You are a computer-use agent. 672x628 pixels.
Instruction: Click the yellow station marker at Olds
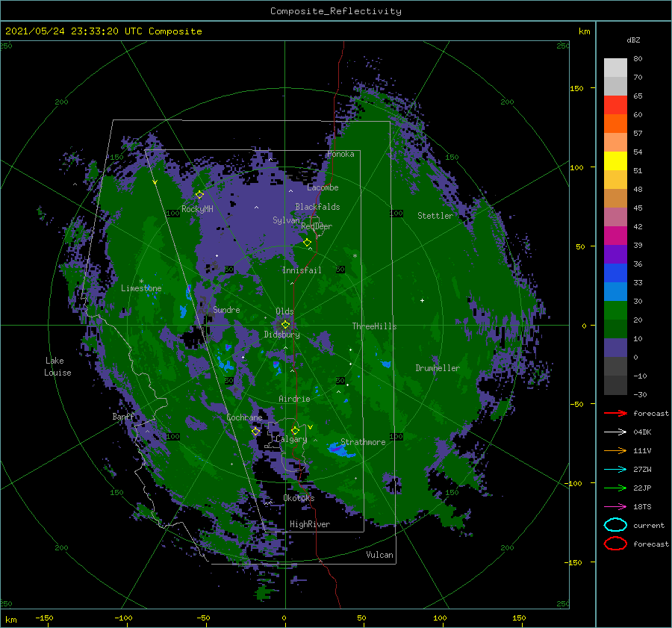[285, 325]
